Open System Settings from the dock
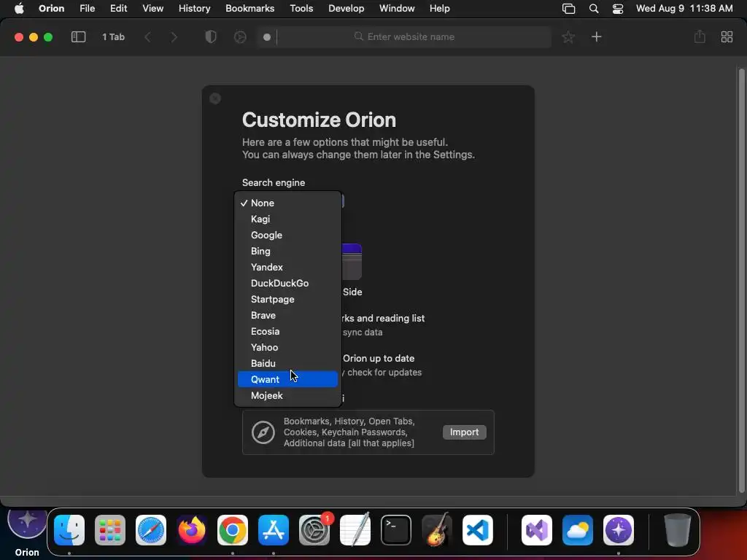Screen dimensions: 747x560 click(314, 530)
